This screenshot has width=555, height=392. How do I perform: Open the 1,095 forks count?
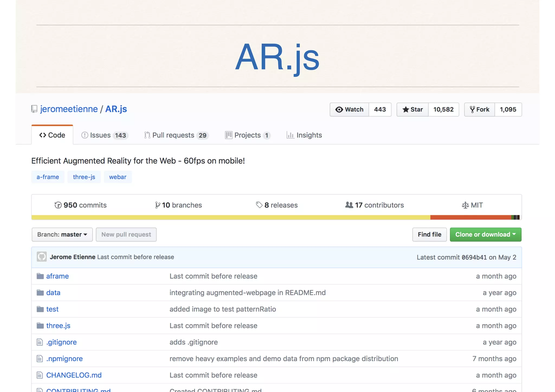tap(508, 109)
